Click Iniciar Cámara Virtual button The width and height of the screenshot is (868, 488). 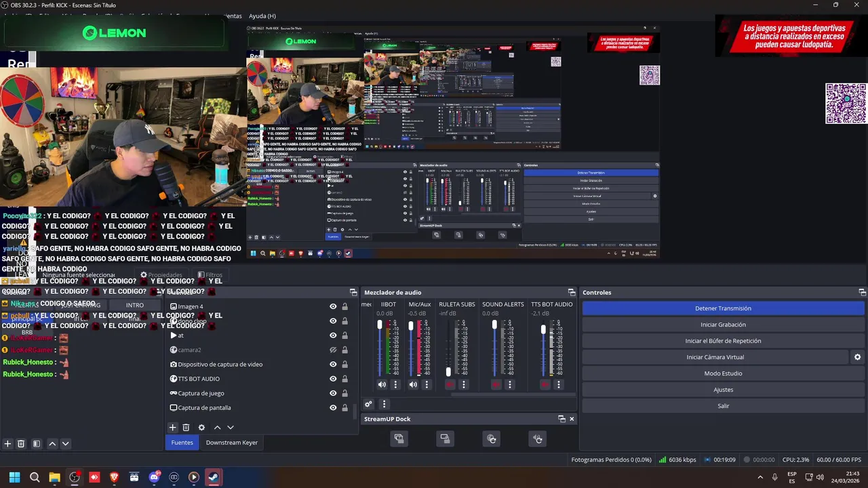click(x=715, y=357)
